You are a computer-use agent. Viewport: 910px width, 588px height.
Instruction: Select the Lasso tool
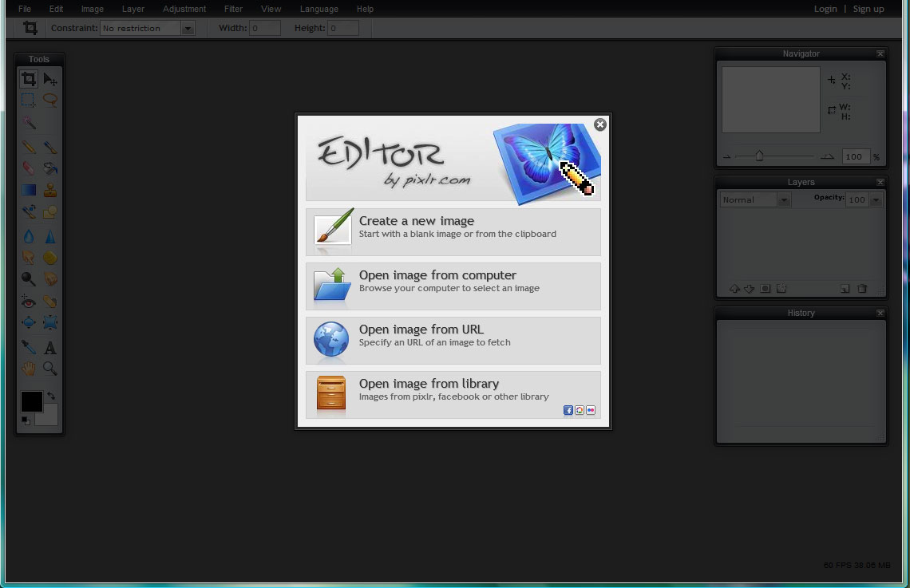[x=50, y=100]
